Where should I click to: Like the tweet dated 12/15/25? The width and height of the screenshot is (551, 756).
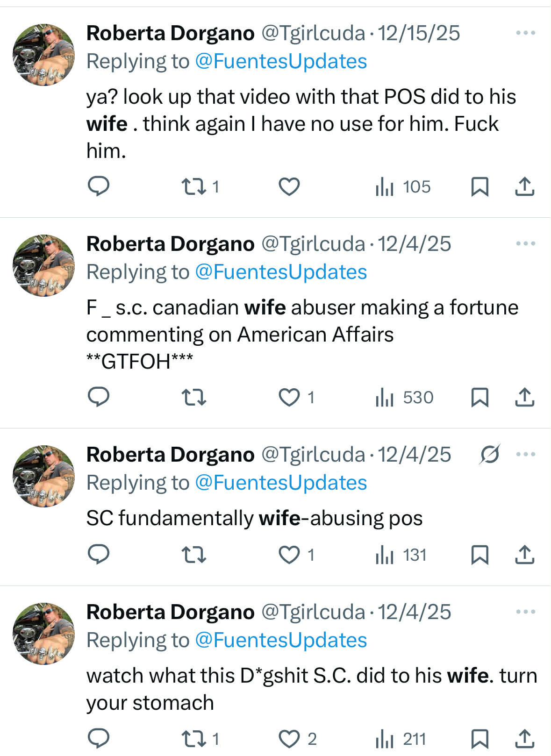pos(289,186)
